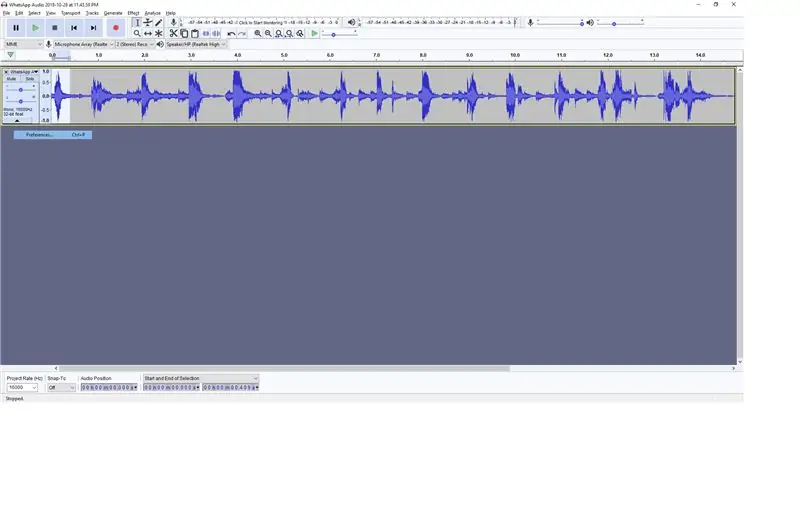
Task: Stop playback with the Stop button
Action: point(55,28)
